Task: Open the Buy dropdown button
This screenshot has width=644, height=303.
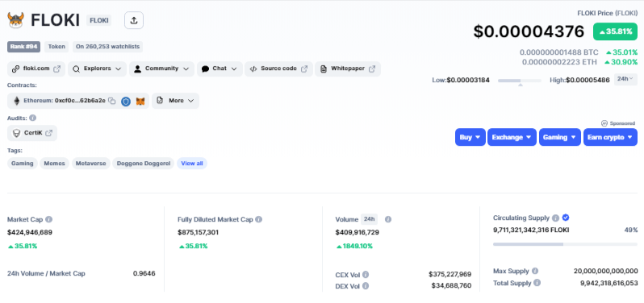Action: pos(470,137)
